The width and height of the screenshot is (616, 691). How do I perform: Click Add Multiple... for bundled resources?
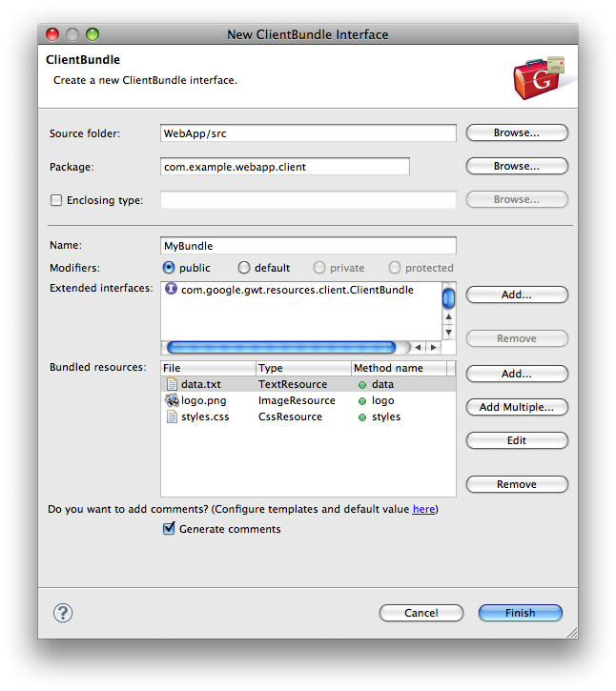[516, 407]
